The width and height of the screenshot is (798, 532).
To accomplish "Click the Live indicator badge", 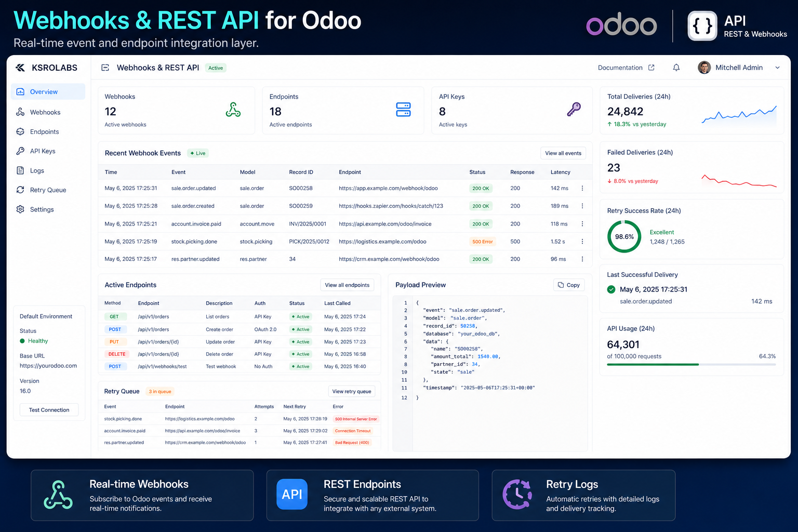I will (x=198, y=153).
